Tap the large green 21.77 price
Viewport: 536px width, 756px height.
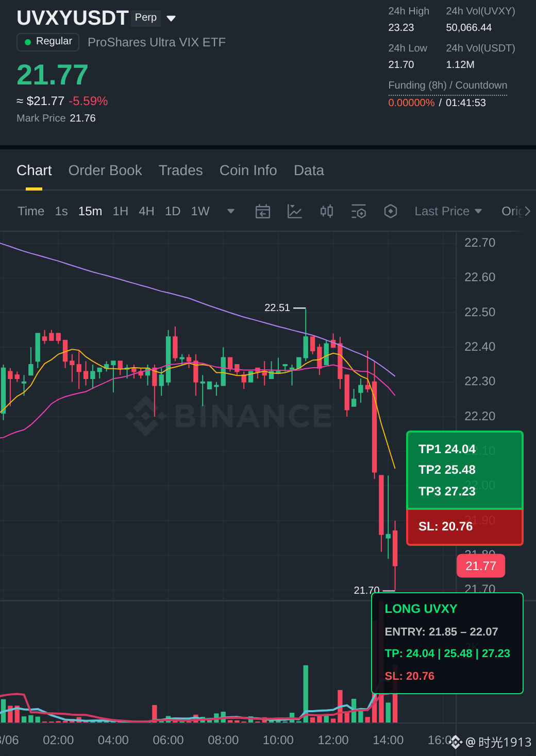[53, 75]
